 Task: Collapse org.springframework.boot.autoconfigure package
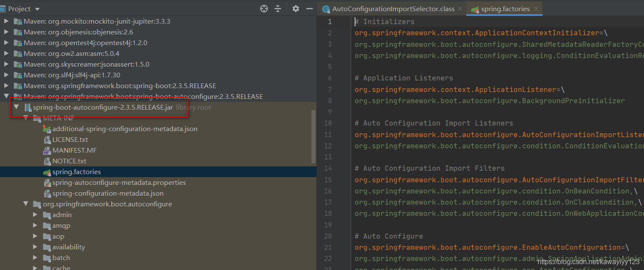26,204
